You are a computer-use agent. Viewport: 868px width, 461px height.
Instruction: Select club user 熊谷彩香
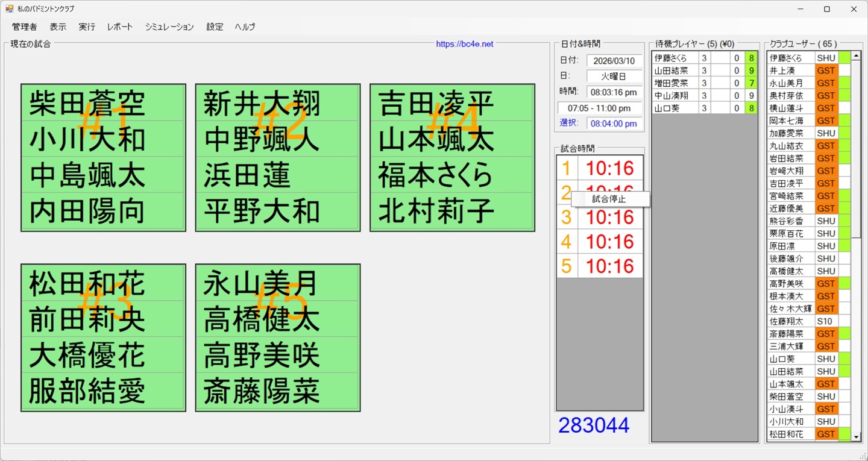click(791, 221)
